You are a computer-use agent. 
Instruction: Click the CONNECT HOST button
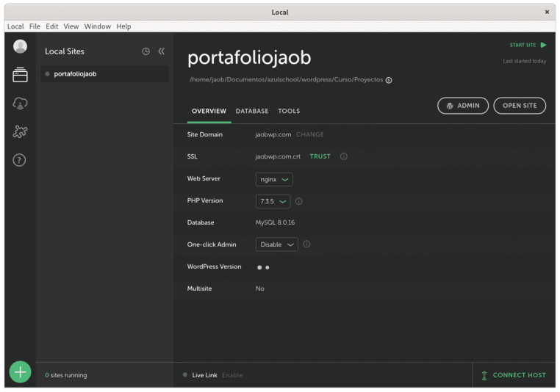514,375
